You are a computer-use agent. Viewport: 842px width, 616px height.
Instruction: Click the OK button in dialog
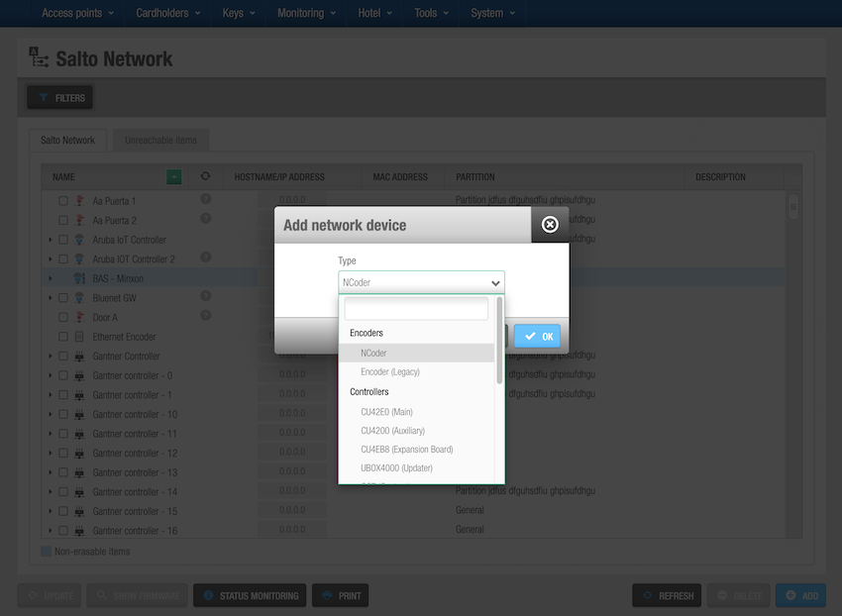pyautogui.click(x=537, y=336)
